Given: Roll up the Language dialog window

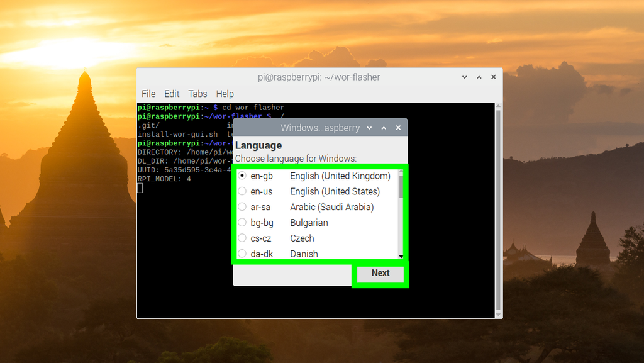Looking at the screenshot, I should (384, 127).
